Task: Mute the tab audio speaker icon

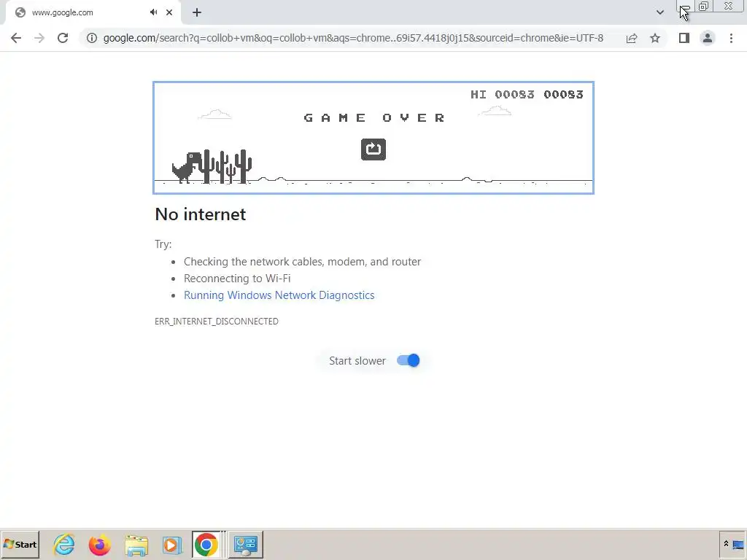Action: [153, 12]
